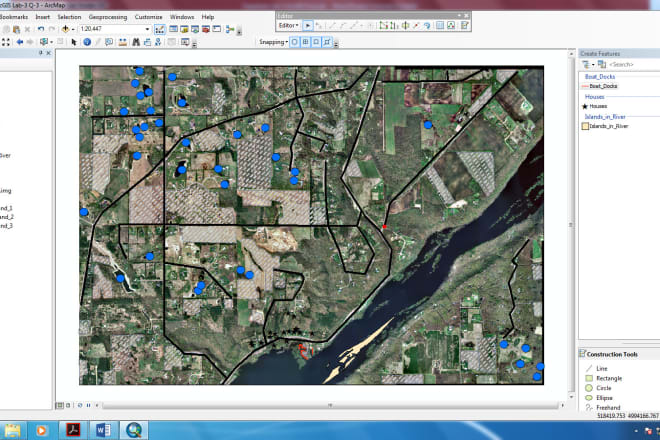Open the Windows menu
Viewport: 660px width, 440px height.
tap(182, 17)
